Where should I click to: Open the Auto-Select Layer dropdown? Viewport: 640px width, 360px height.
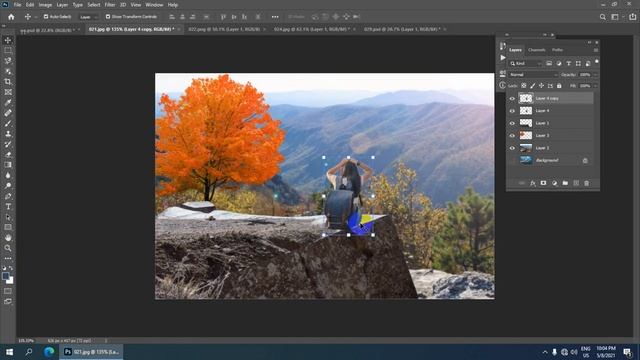(88, 17)
